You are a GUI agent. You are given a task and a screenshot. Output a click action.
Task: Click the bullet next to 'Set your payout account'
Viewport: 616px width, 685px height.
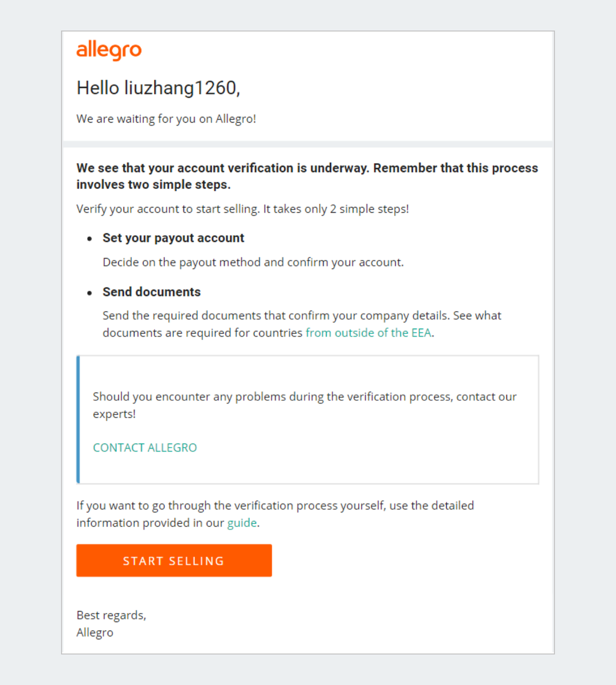(90, 239)
